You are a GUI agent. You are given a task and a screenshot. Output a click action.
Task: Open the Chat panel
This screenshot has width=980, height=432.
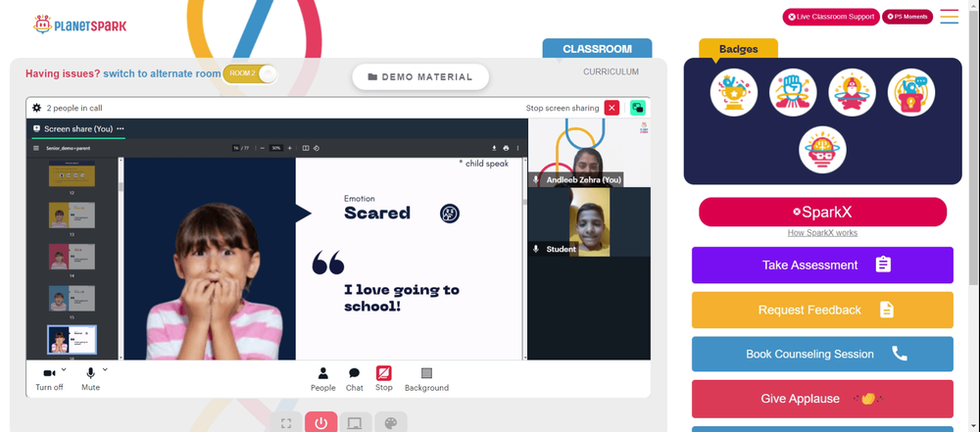click(355, 379)
